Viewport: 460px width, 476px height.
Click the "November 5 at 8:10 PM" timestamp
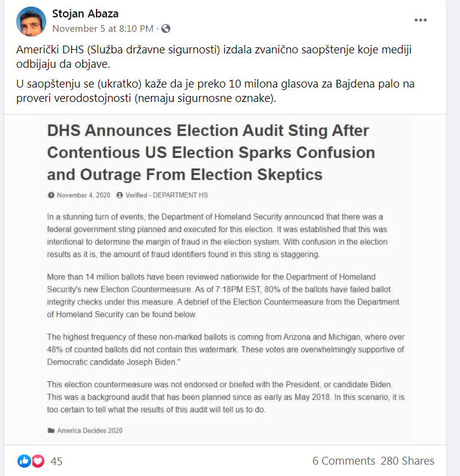click(103, 28)
